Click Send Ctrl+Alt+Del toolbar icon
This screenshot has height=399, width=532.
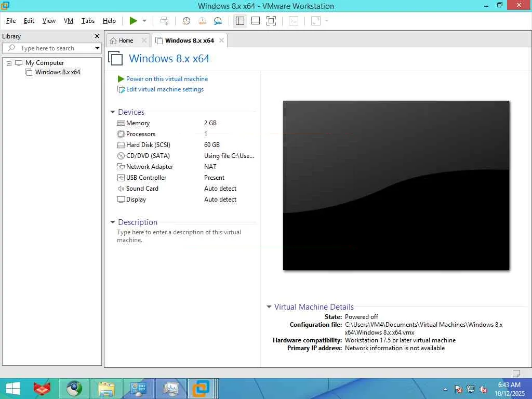[164, 21]
